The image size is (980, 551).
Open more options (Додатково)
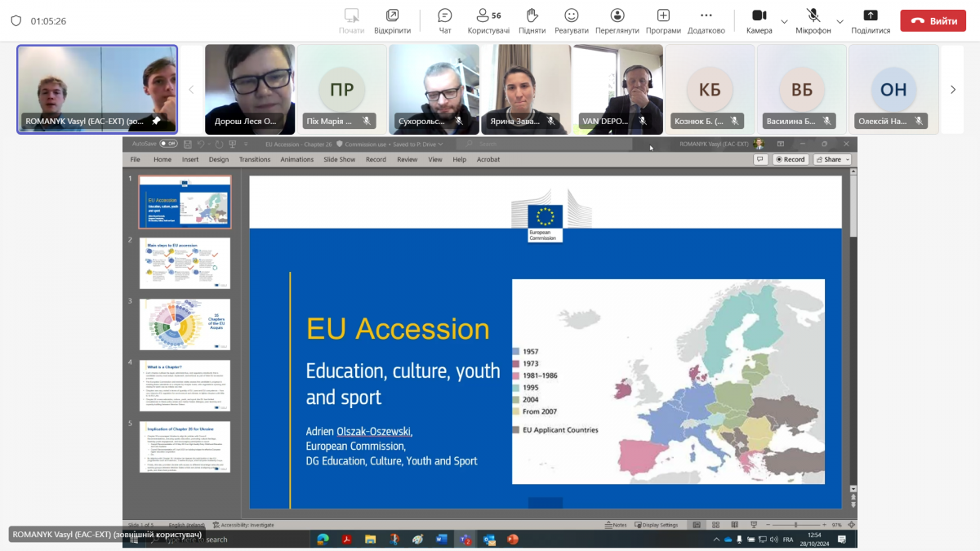point(706,21)
